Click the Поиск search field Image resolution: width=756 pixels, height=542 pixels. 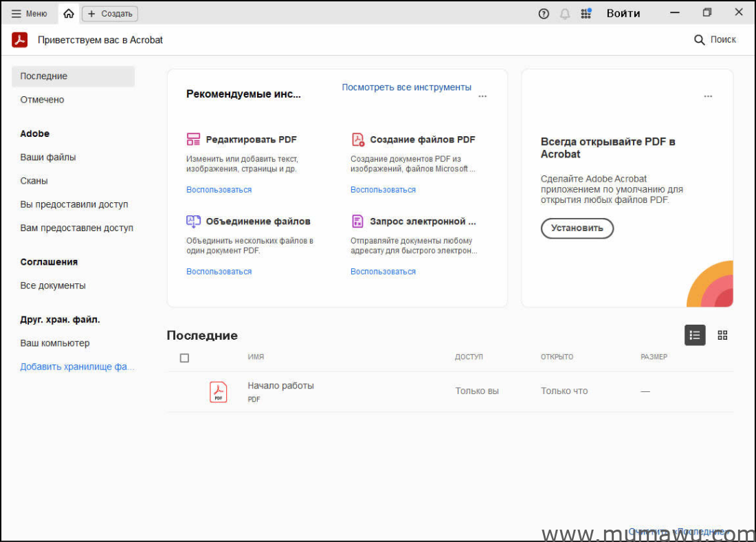pyautogui.click(x=715, y=40)
